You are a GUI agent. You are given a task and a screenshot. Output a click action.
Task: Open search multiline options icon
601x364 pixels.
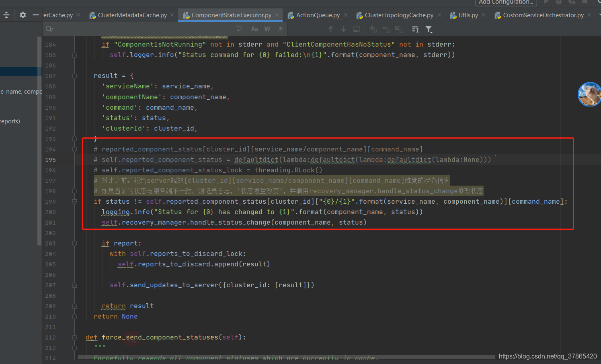pos(415,29)
